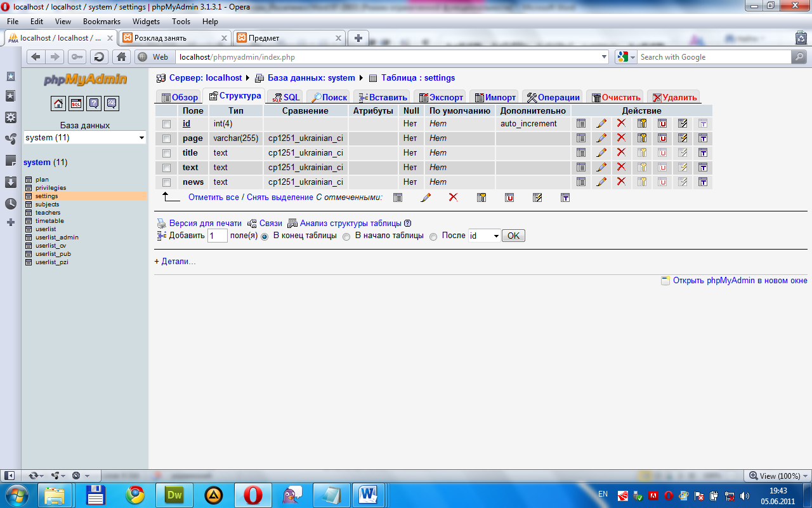
Task: Tick the checkbox for the news field
Action: coord(167,182)
